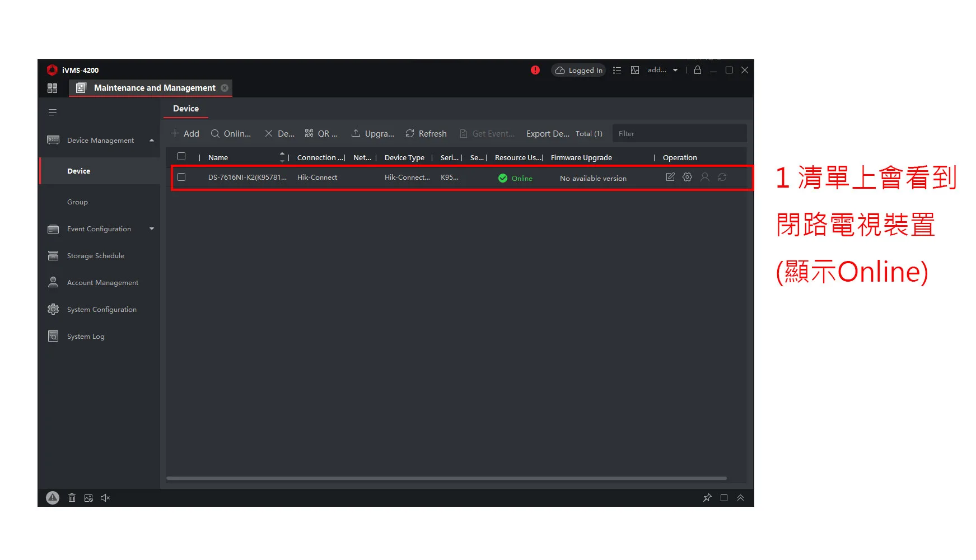Click the picture icon beside the user name
This screenshot has width=976, height=560.
coord(635,70)
